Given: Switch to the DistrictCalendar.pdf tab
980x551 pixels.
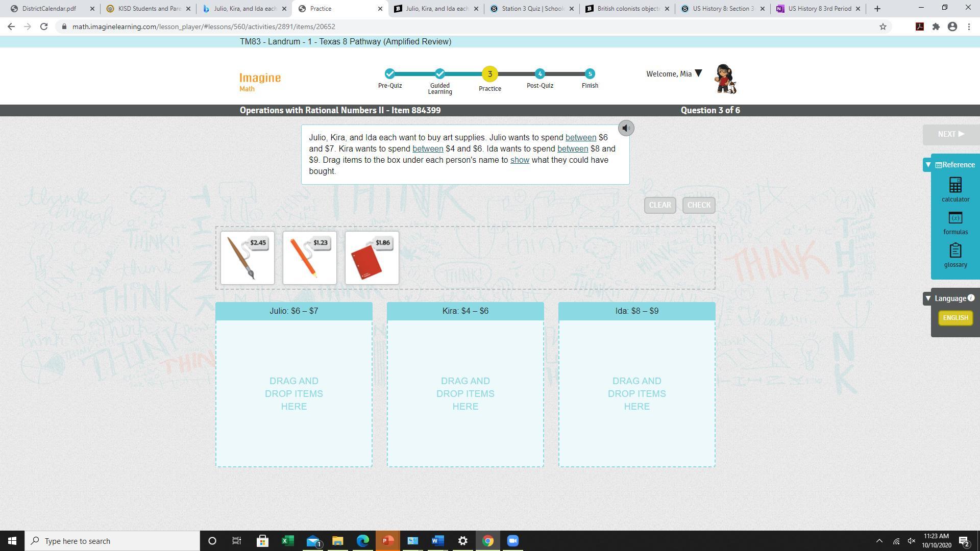Looking at the screenshot, I should click(x=49, y=9).
